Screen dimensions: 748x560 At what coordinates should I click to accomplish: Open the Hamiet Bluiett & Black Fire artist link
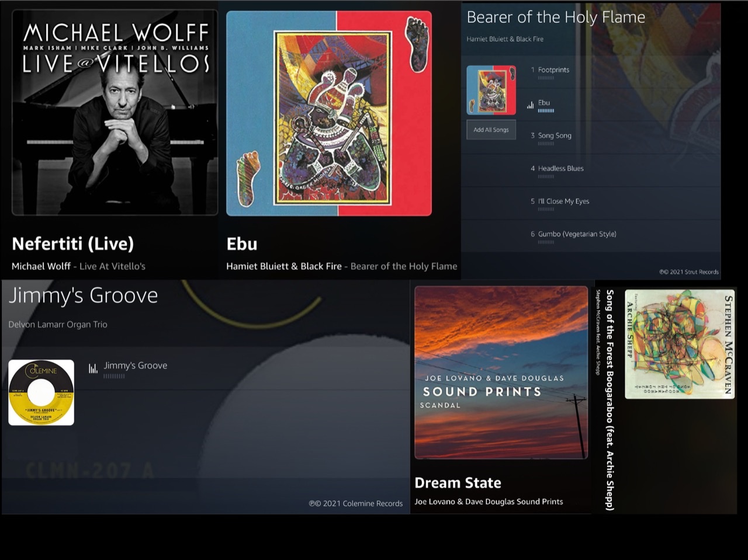pos(284,266)
